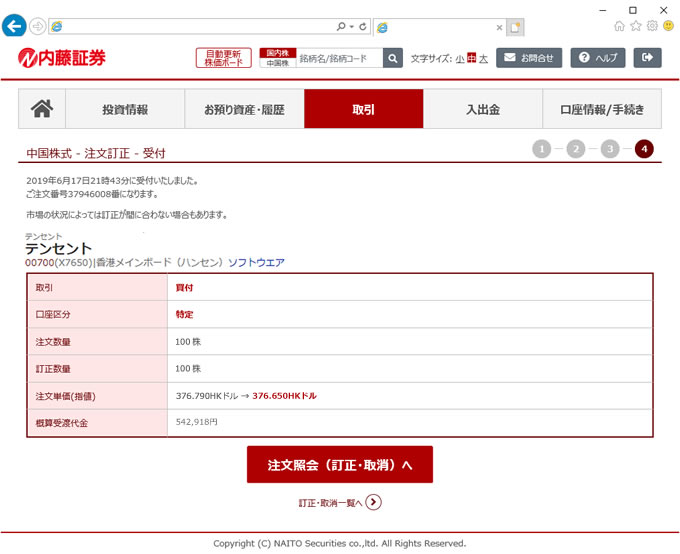The height and width of the screenshot is (554, 680).
Task: Set text size to 大
Action: click(x=483, y=59)
